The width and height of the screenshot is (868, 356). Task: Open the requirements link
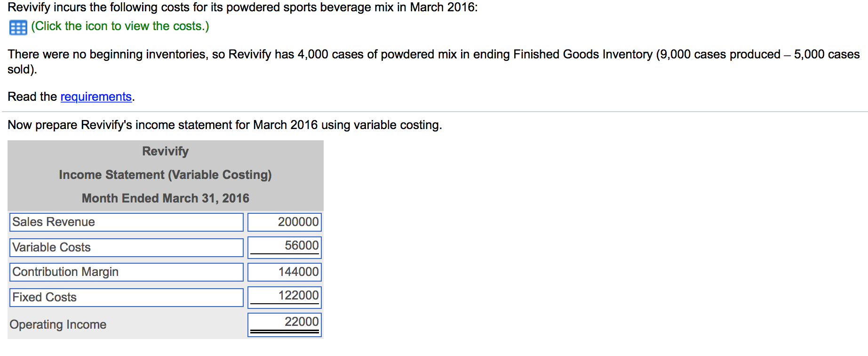[96, 97]
